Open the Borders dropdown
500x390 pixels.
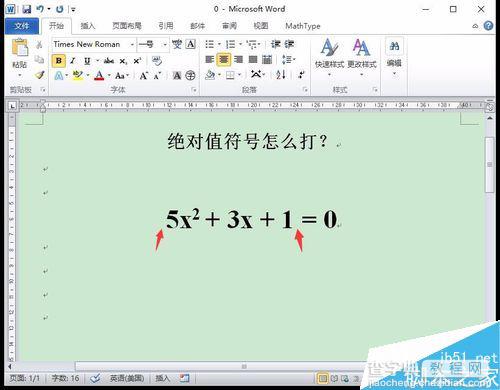tap(239, 75)
